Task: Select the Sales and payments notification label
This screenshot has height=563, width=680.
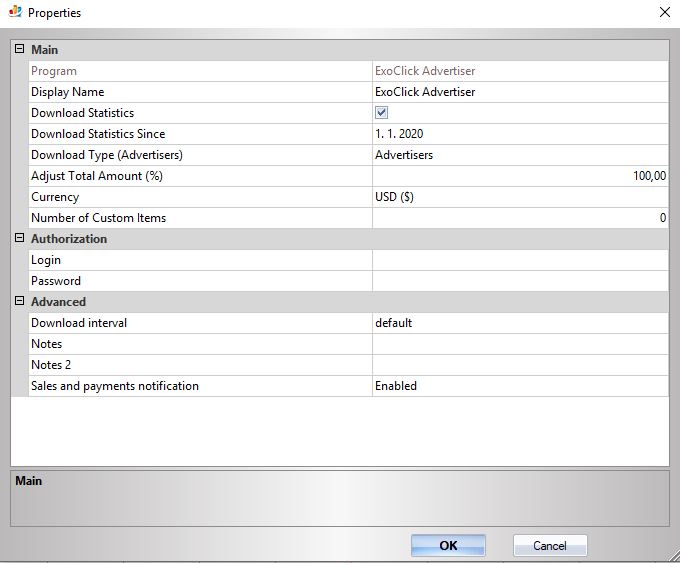Action: click(x=115, y=386)
